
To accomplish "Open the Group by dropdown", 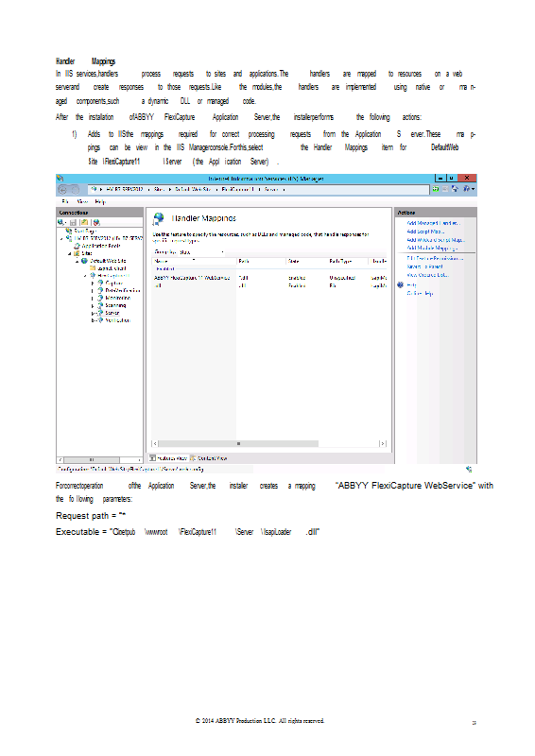I will (x=202, y=251).
